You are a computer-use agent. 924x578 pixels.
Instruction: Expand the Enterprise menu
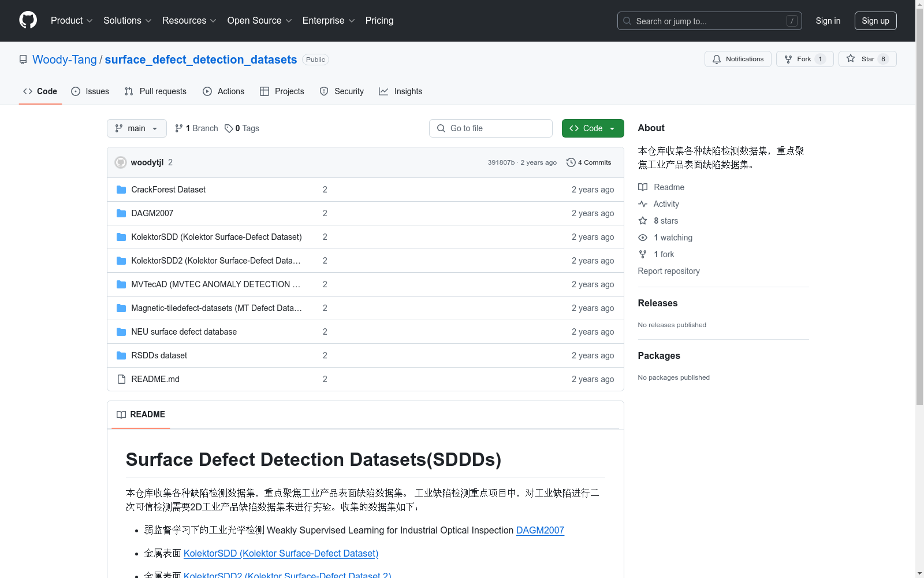pos(329,20)
